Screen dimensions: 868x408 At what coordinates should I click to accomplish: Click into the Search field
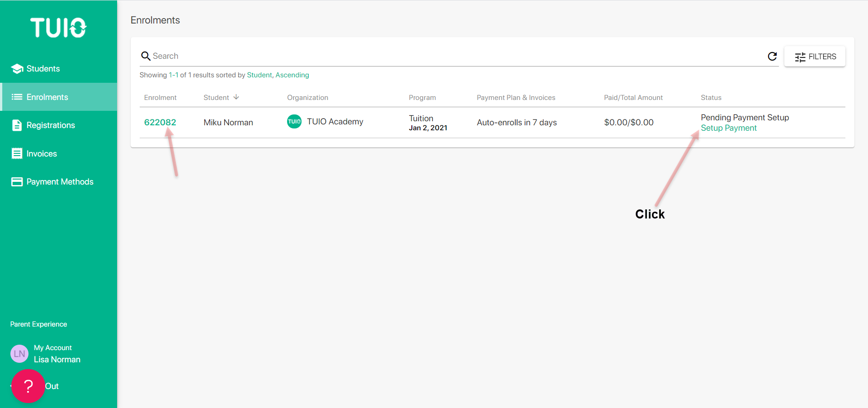point(452,56)
